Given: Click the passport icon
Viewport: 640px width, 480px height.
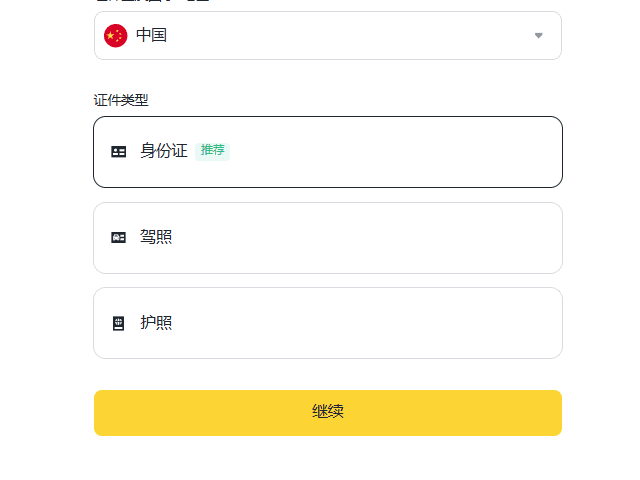Looking at the screenshot, I should point(119,323).
